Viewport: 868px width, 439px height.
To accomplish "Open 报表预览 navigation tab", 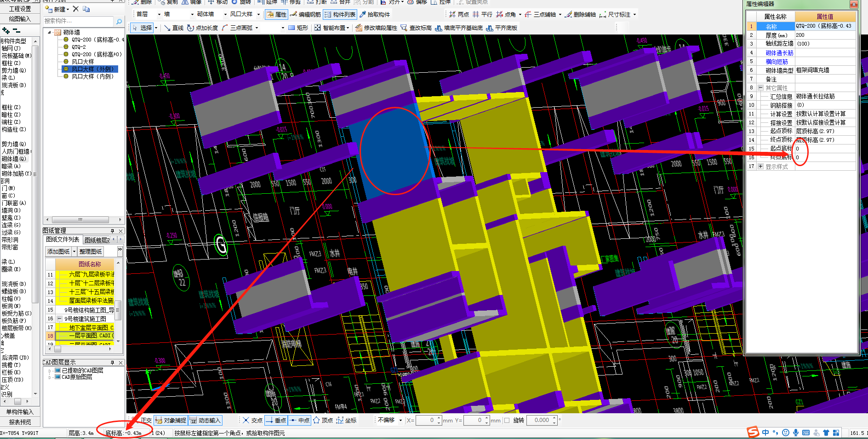I will click(20, 422).
